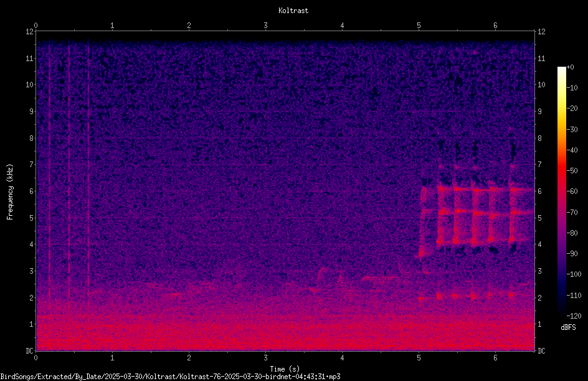The image size is (588, 381).
Task: Click the -20 label on color scale
Action: coord(572,109)
